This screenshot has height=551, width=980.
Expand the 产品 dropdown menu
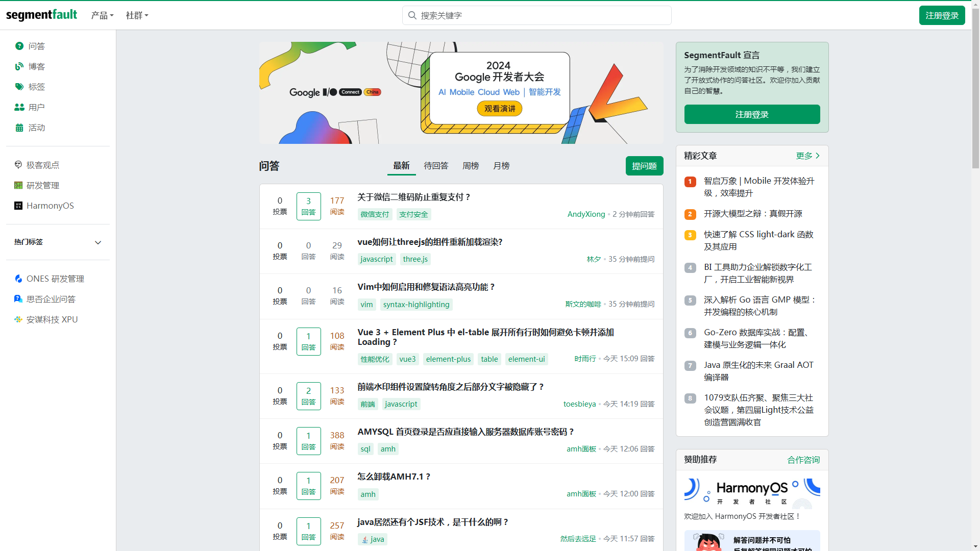(102, 15)
